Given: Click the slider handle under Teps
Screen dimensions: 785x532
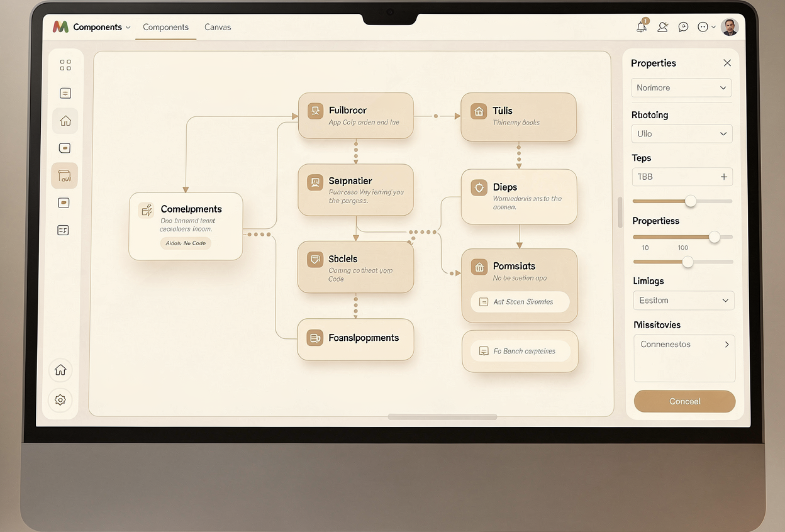Looking at the screenshot, I should coord(691,201).
